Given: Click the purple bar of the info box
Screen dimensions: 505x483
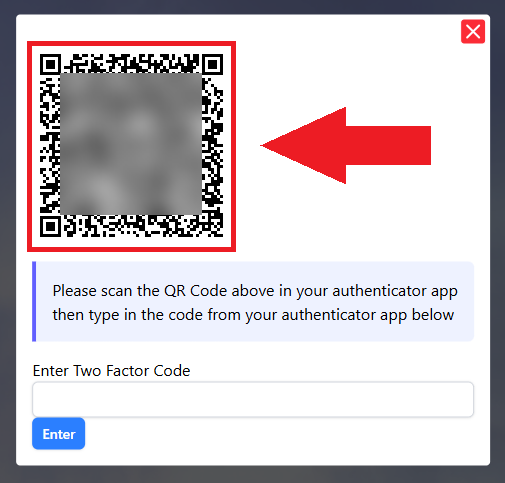Looking at the screenshot, I should [x=34, y=301].
